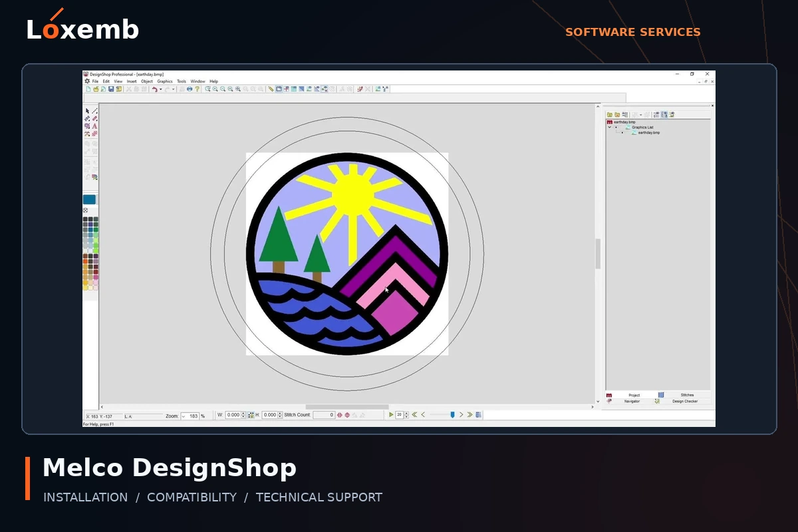Click the Stitch Count field
The image size is (798, 532).
tap(324, 415)
